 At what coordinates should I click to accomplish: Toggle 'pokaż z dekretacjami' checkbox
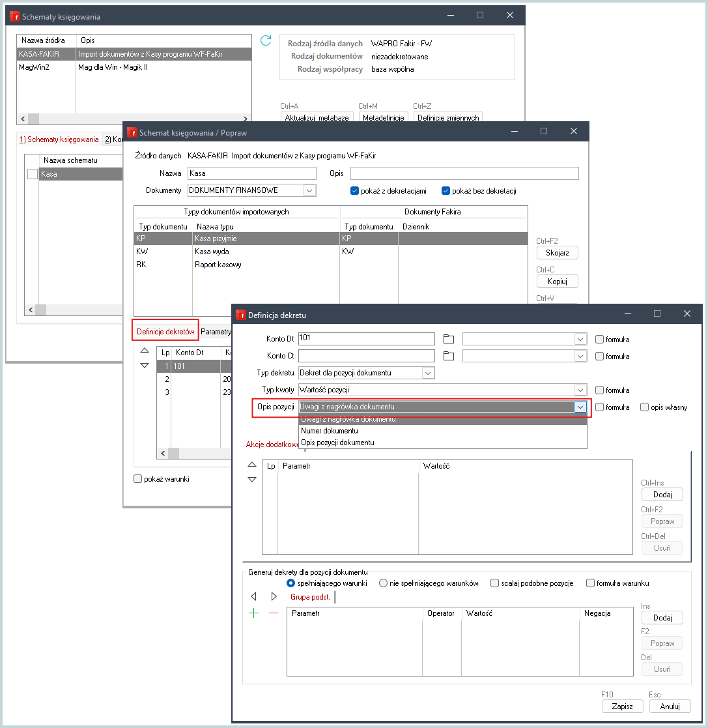coord(354,191)
